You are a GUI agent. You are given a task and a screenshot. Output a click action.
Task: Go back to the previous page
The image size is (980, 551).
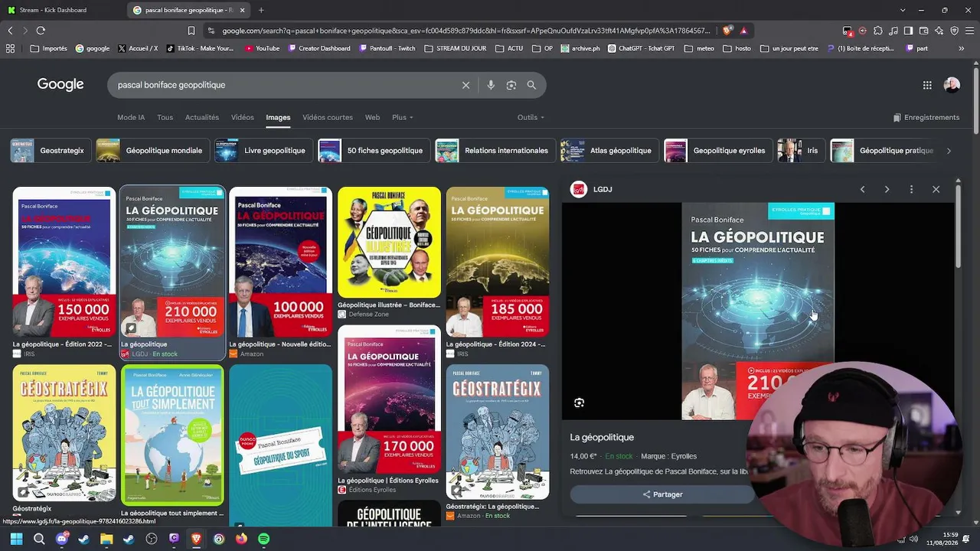tap(10, 31)
